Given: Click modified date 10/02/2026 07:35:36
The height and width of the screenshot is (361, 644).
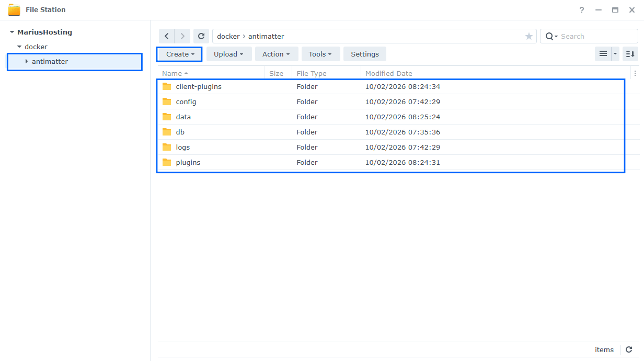Looking at the screenshot, I should (402, 132).
